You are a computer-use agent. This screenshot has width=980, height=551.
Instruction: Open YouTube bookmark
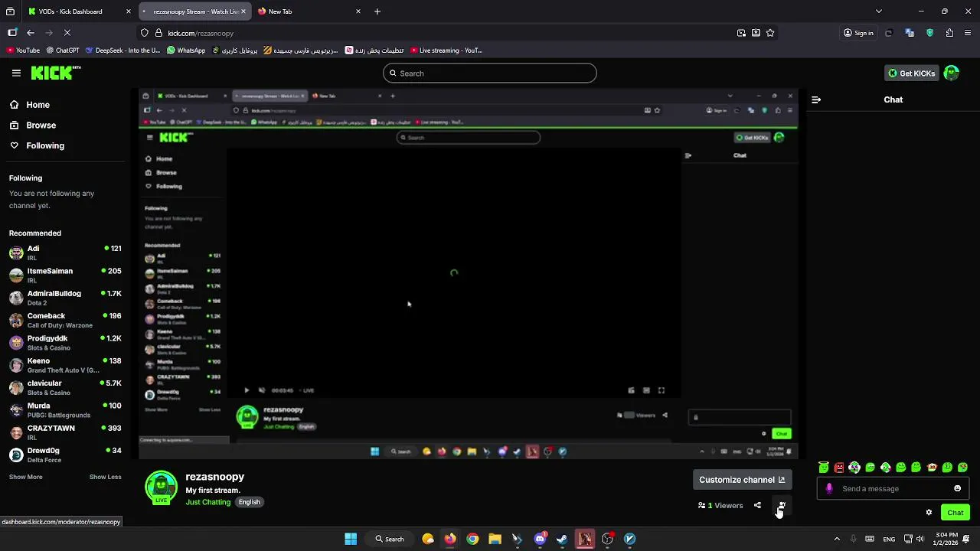click(22, 51)
